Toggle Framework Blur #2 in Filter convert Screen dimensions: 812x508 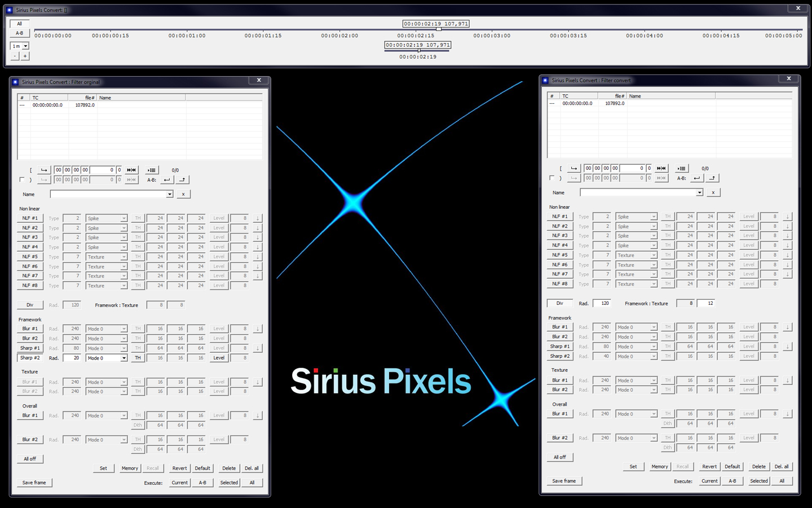pos(560,337)
